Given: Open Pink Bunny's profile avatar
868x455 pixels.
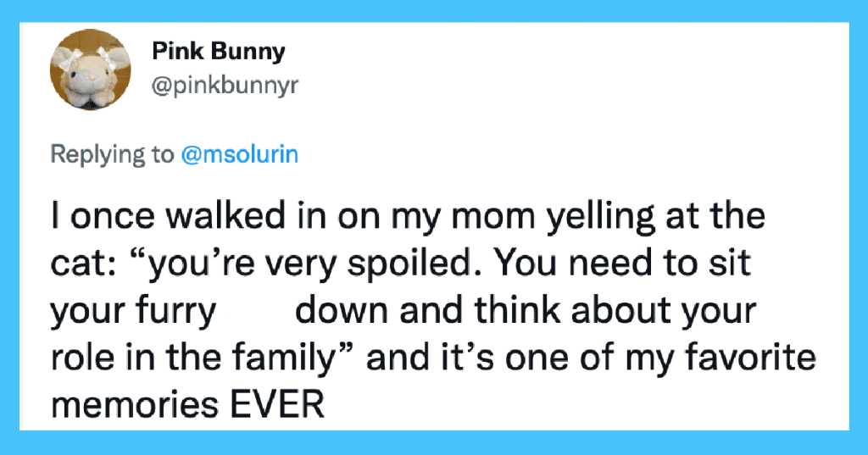Looking at the screenshot, I should coord(90,69).
